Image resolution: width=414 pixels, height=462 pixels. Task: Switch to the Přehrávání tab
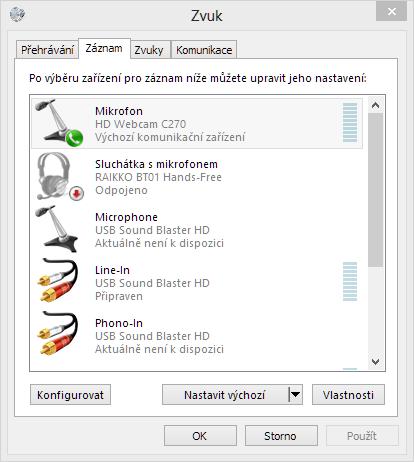(47, 50)
